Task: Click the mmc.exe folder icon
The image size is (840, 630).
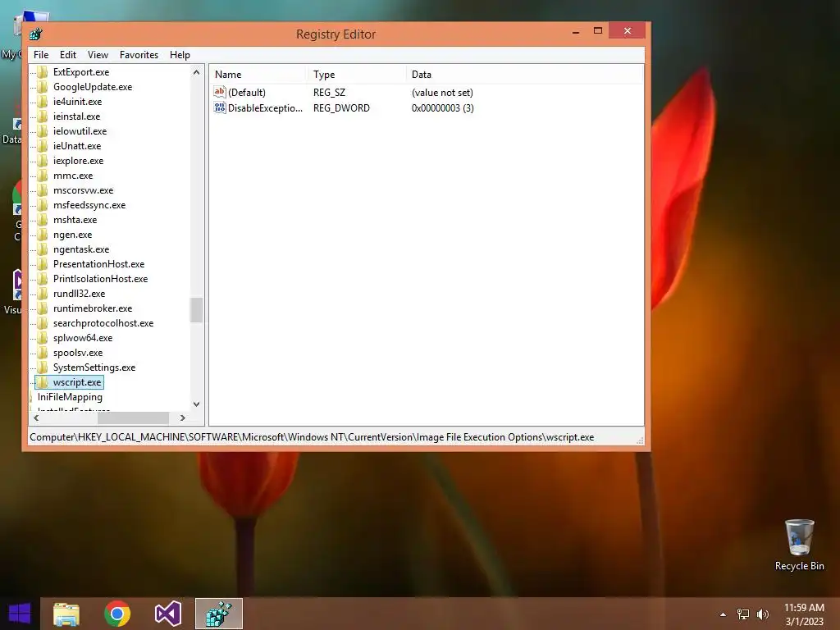Action: tap(43, 176)
